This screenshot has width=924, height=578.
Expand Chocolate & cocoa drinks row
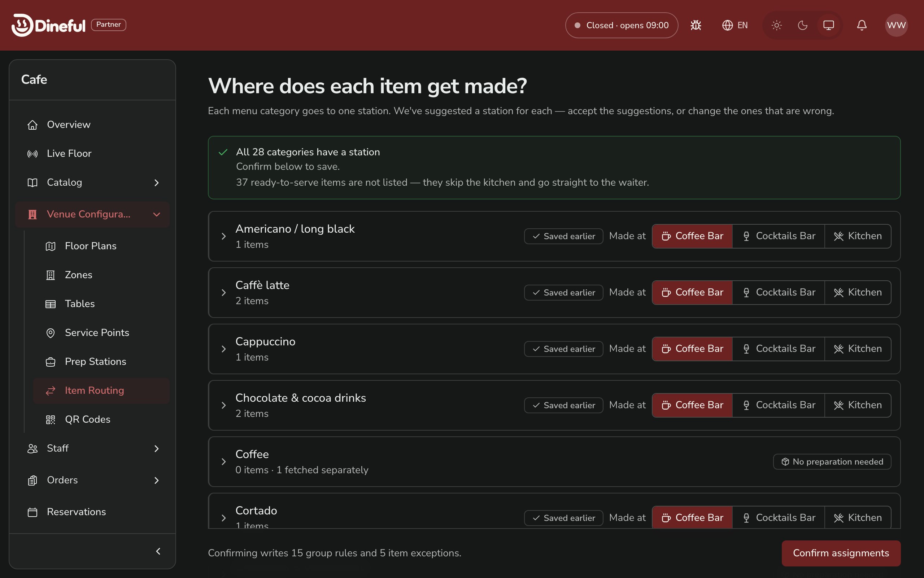[x=224, y=406]
